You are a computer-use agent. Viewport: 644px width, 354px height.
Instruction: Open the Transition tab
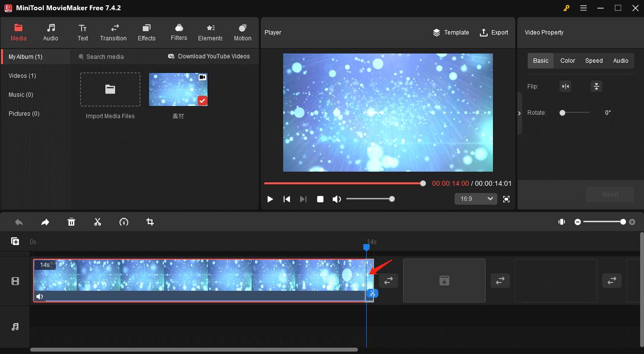[x=113, y=33]
